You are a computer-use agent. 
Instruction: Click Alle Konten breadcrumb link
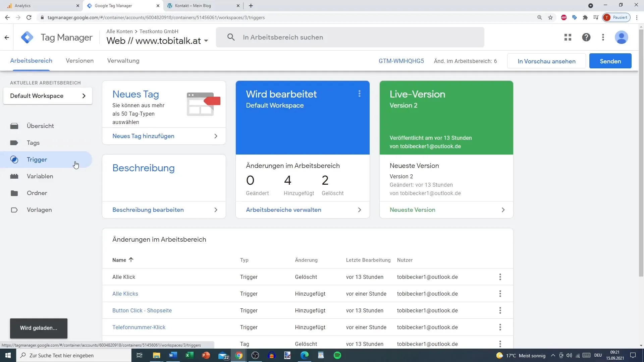click(119, 31)
